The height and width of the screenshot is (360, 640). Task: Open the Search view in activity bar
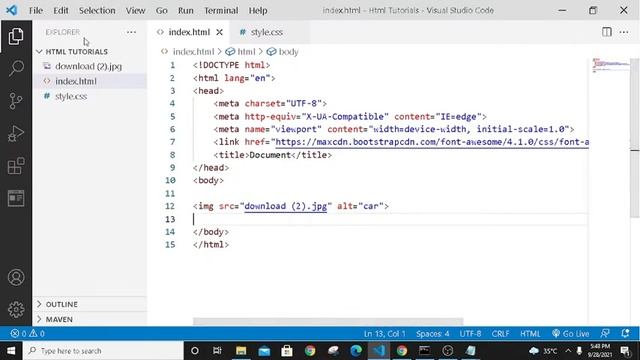[16, 68]
